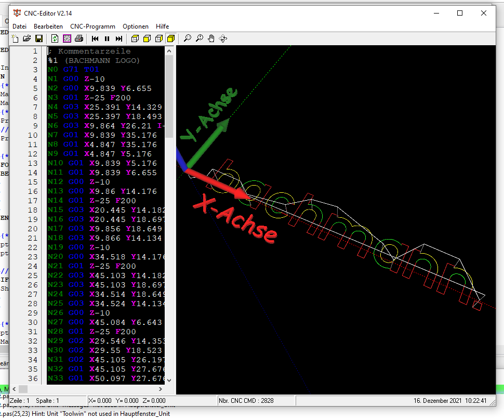
Task: Switch to front-face cube view
Action: pos(147,38)
